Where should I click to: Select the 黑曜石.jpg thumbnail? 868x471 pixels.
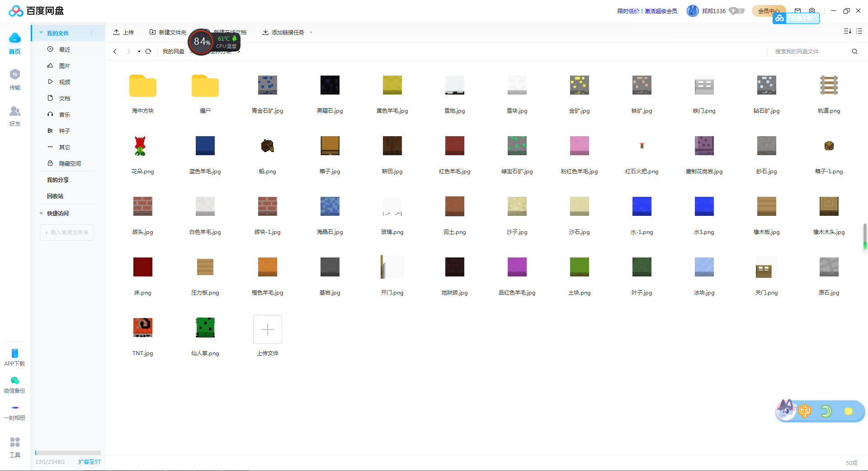[x=330, y=86]
